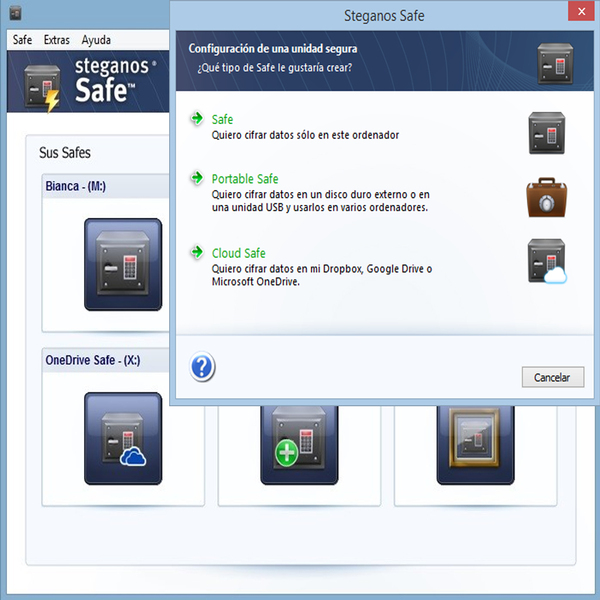This screenshot has width=600, height=600.
Task: Click the 'Configuración de una unidad segura' heading
Action: click(x=273, y=49)
